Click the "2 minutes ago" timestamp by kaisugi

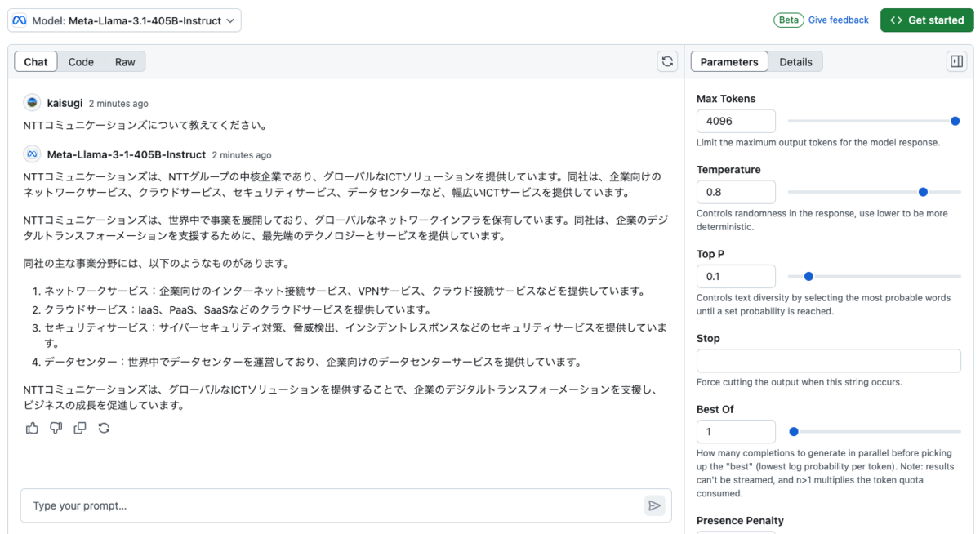coord(118,104)
